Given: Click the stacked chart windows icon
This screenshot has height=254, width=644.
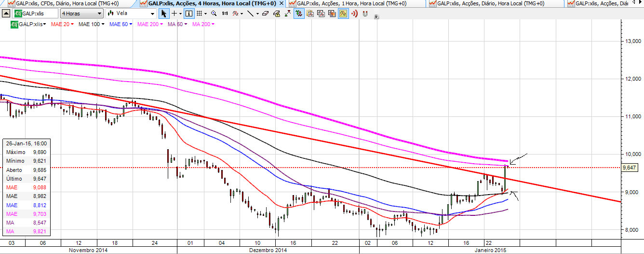Looking at the screenshot, I should point(321,14).
